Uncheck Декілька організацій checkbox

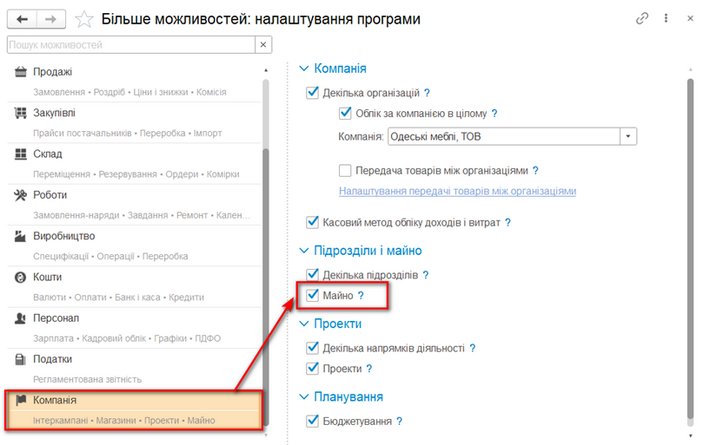[x=313, y=93]
